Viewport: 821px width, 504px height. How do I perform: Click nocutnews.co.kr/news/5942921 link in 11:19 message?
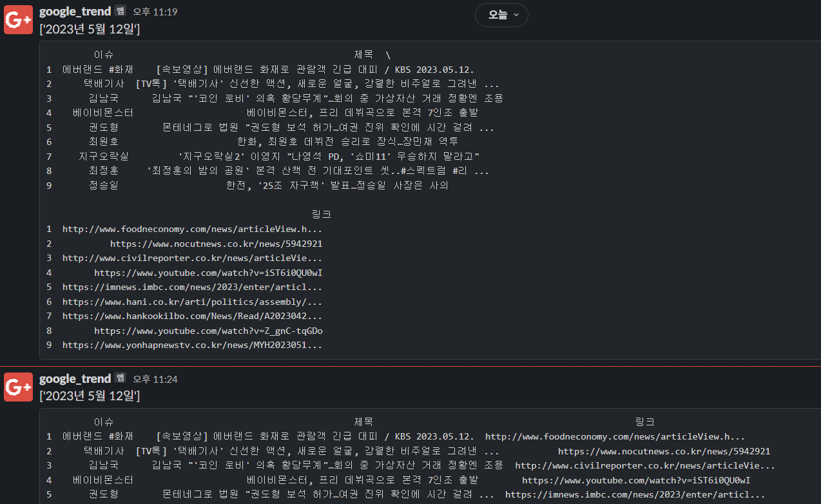coord(216,244)
